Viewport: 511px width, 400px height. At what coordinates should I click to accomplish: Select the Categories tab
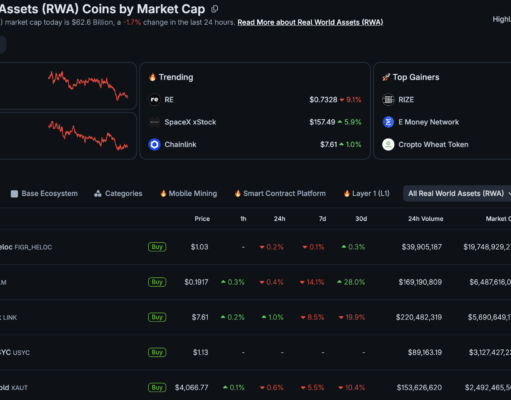(118, 193)
